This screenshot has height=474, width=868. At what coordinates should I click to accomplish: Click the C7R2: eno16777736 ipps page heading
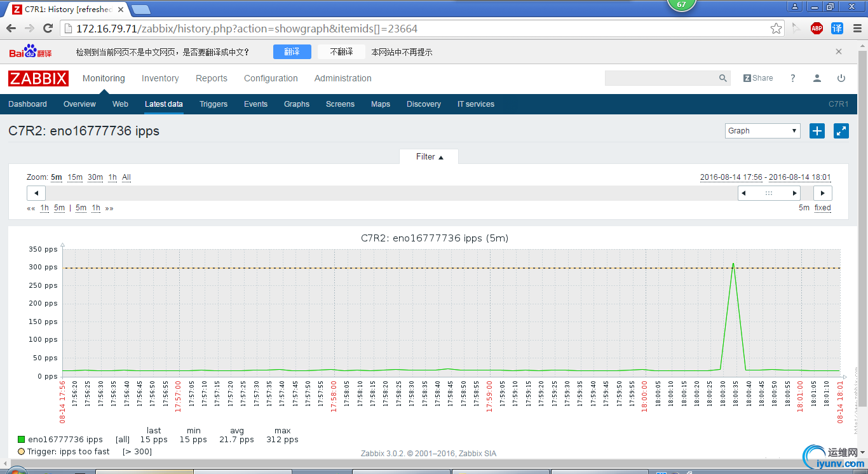pos(84,131)
